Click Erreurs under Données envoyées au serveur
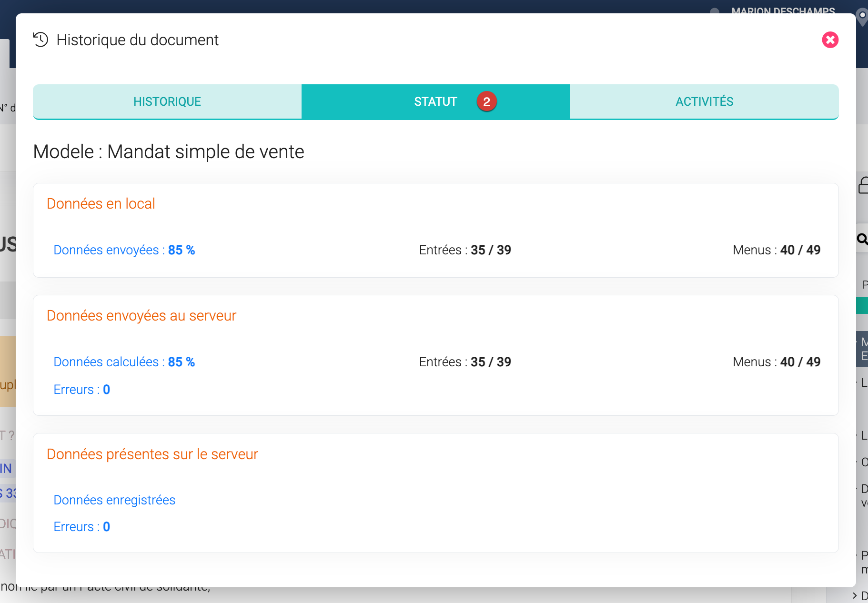This screenshot has height=603, width=868. pyautogui.click(x=82, y=390)
